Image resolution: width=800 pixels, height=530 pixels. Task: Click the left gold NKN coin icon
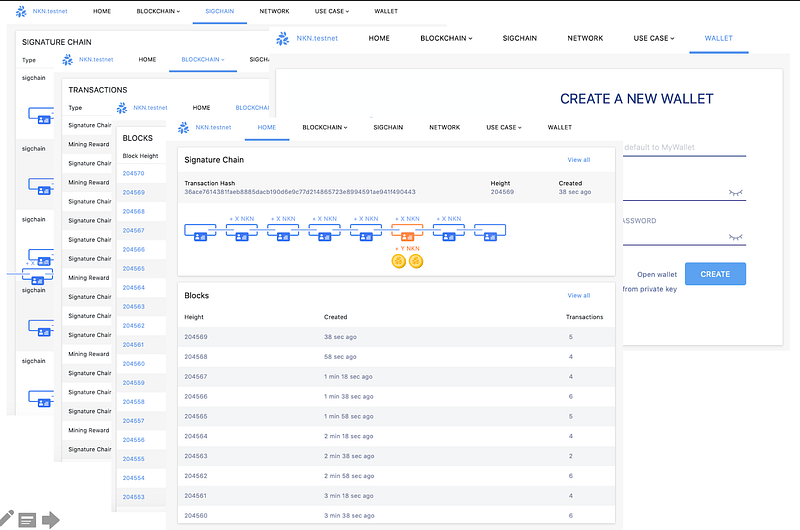click(398, 261)
